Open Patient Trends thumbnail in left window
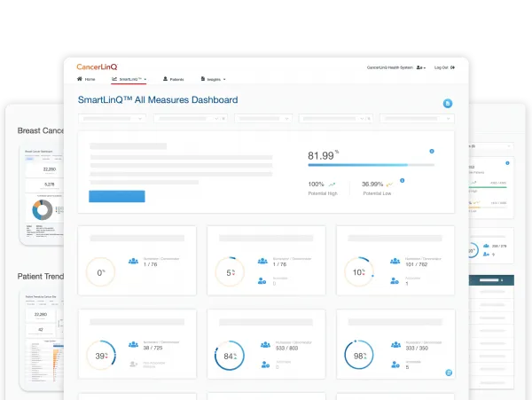The width and height of the screenshot is (532, 400). (x=43, y=340)
